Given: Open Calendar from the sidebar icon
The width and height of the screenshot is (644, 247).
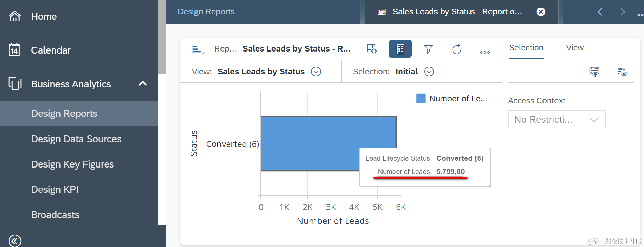Looking at the screenshot, I should point(14,50).
